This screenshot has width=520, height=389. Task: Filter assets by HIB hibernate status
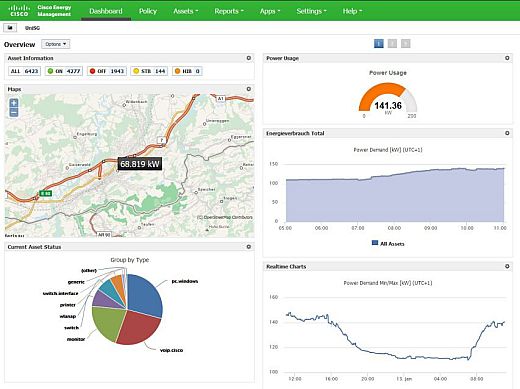tap(187, 71)
